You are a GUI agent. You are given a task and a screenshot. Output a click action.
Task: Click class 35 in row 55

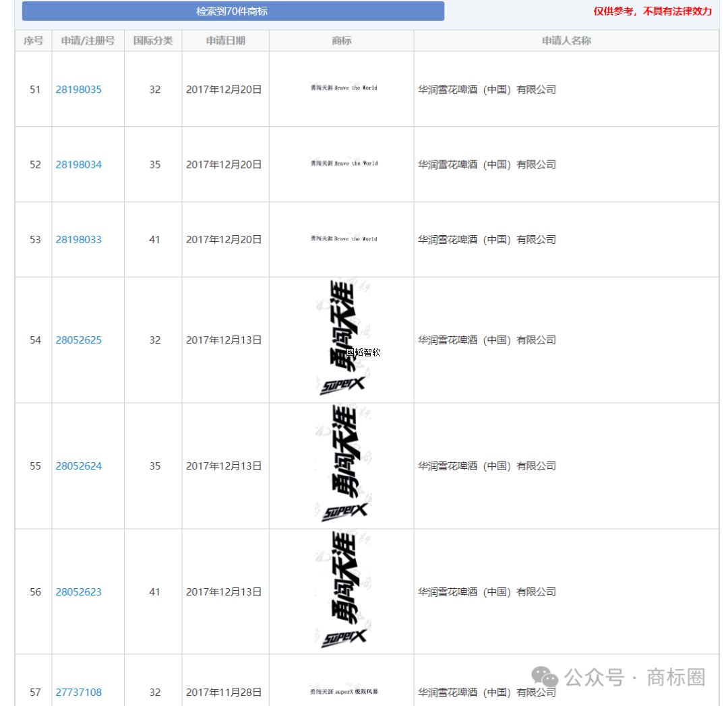154,466
